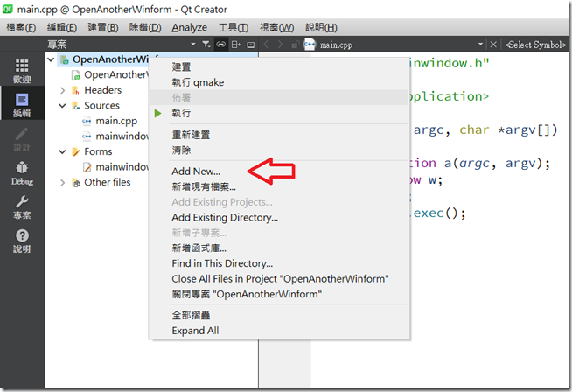This screenshot has height=392, width=572.
Task: Close the main.cpp document
Action: [493, 45]
